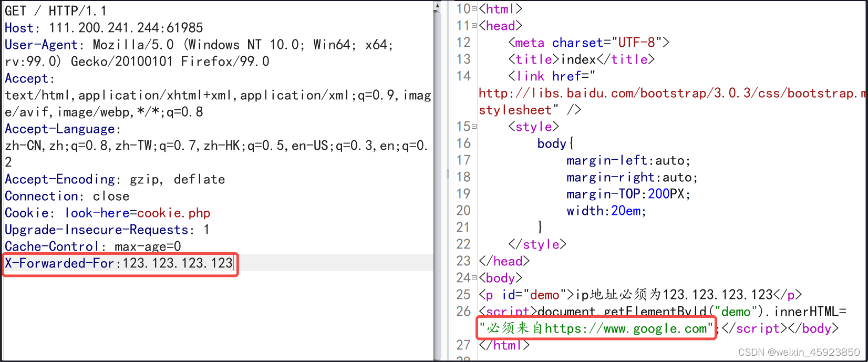Click the title index line in response
868x362 pixels.
pos(582,59)
